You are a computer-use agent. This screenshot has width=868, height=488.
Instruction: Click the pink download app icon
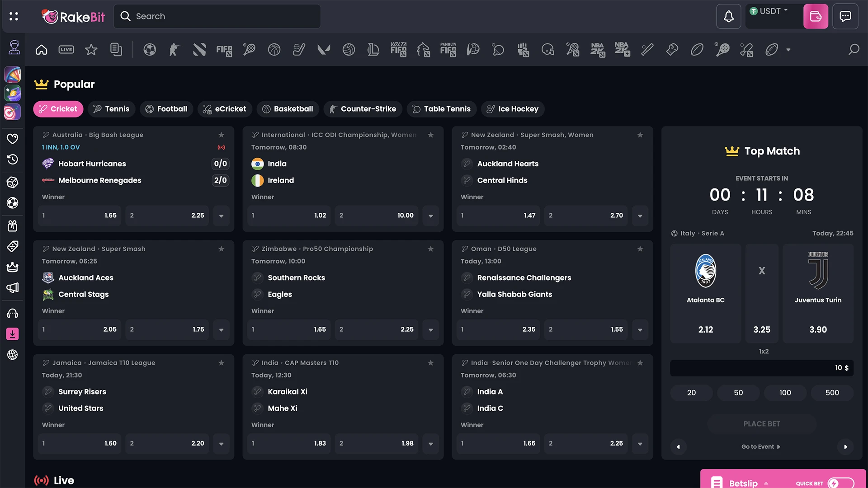[13, 334]
